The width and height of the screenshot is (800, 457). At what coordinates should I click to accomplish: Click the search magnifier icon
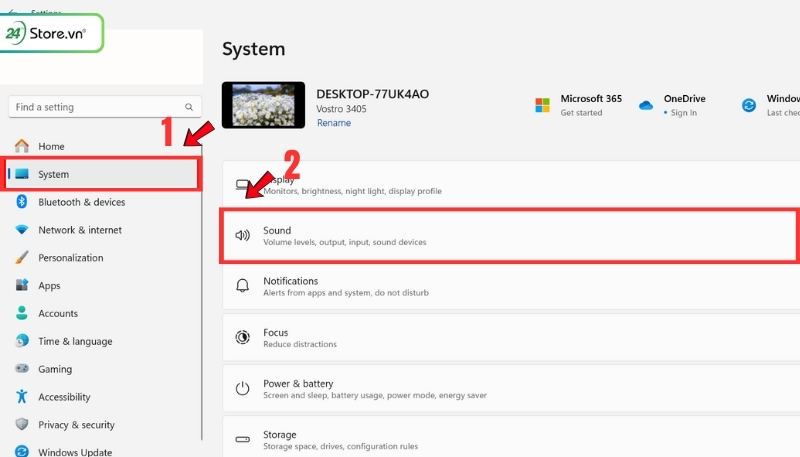(x=189, y=107)
